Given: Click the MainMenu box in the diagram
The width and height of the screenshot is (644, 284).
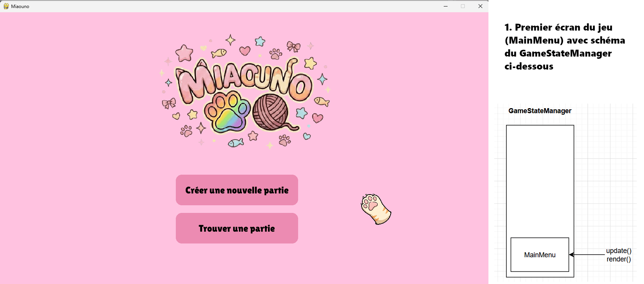Looking at the screenshot, I should pyautogui.click(x=540, y=255).
